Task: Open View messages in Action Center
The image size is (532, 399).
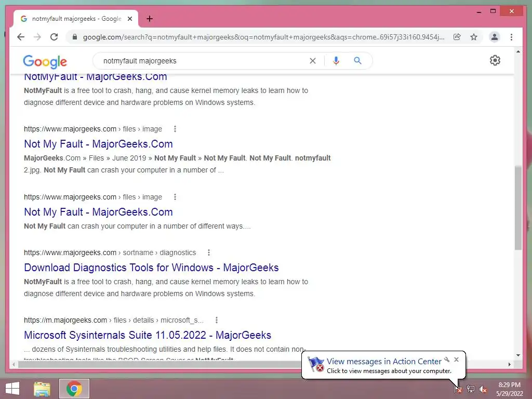Action: click(384, 362)
